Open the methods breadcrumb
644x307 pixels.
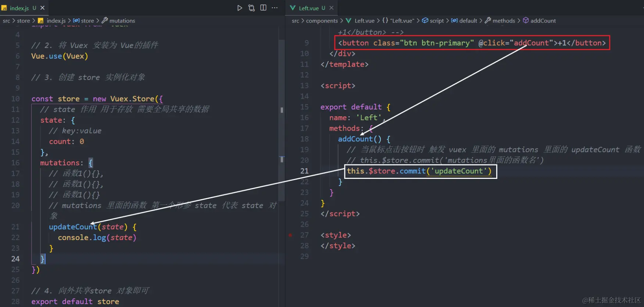[x=500, y=21]
